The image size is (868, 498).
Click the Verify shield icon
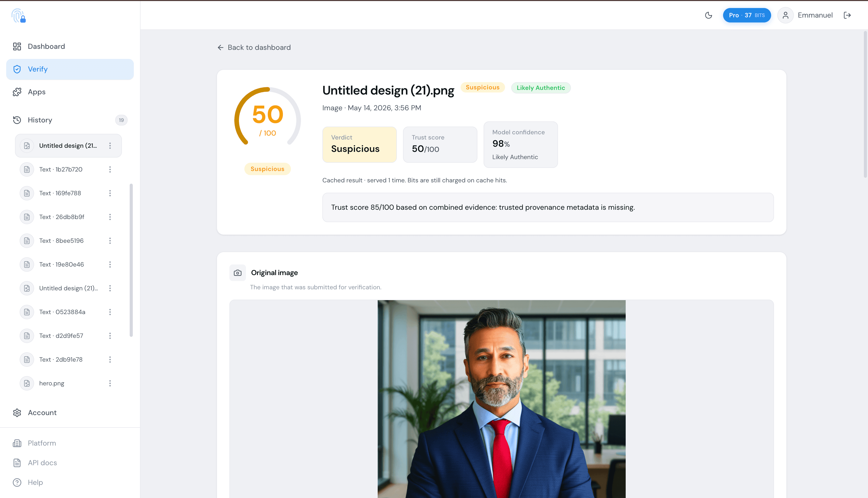coord(17,69)
